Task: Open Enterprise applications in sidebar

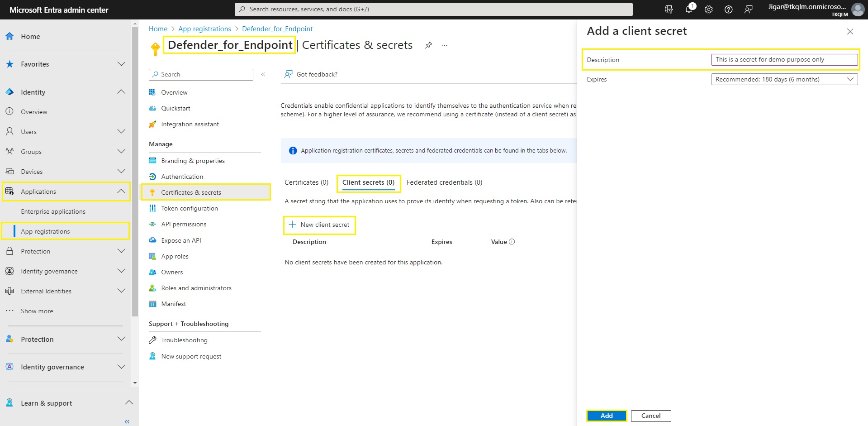Action: (x=53, y=211)
